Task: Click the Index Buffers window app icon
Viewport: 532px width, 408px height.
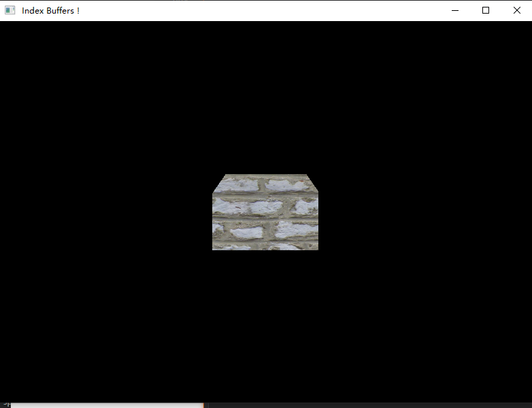Action: click(x=10, y=10)
